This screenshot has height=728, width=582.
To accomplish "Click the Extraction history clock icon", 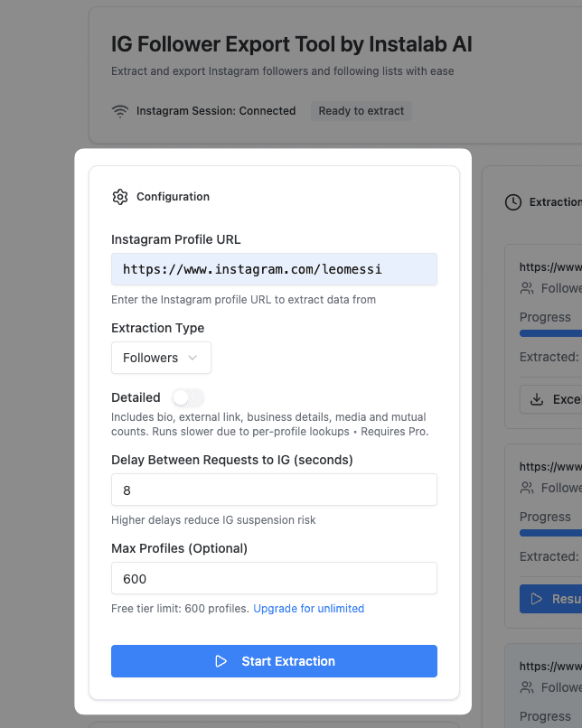I will (x=513, y=202).
